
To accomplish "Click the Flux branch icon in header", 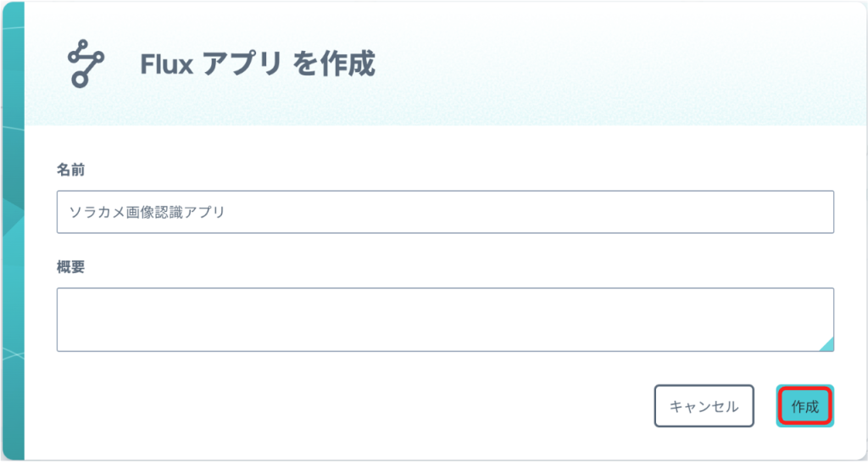I will tap(86, 63).
